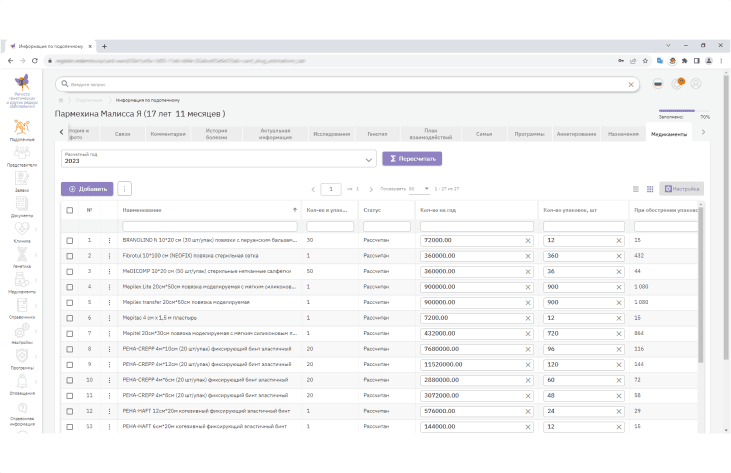The height and width of the screenshot is (473, 731).
Task: Click the Пересчитать button
Action: (x=412, y=158)
